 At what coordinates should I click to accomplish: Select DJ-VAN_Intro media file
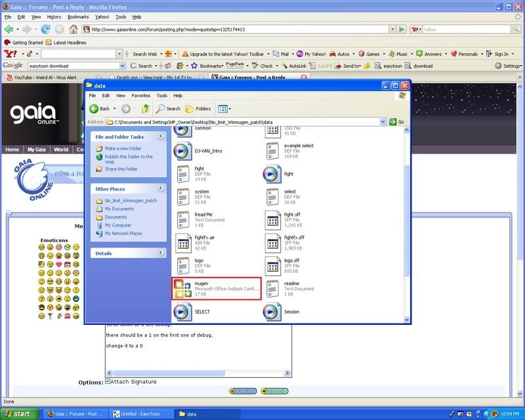click(198, 151)
